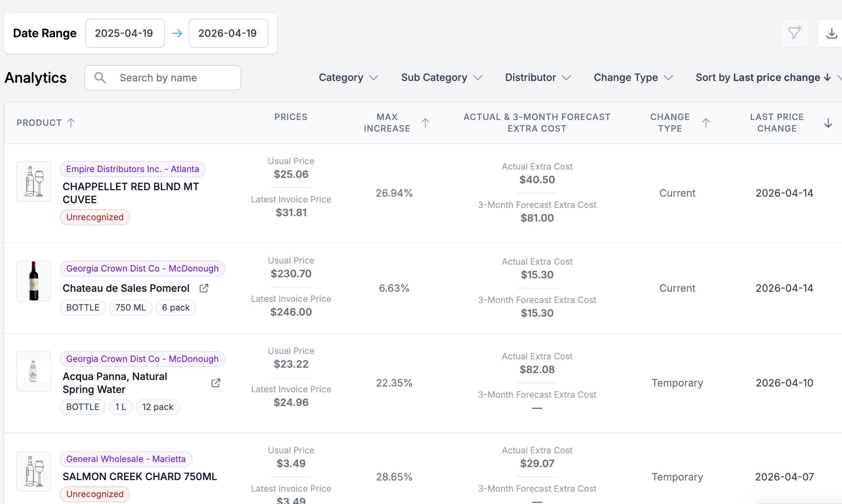Click the search magnifier icon
The image size is (842, 504).
tap(100, 77)
